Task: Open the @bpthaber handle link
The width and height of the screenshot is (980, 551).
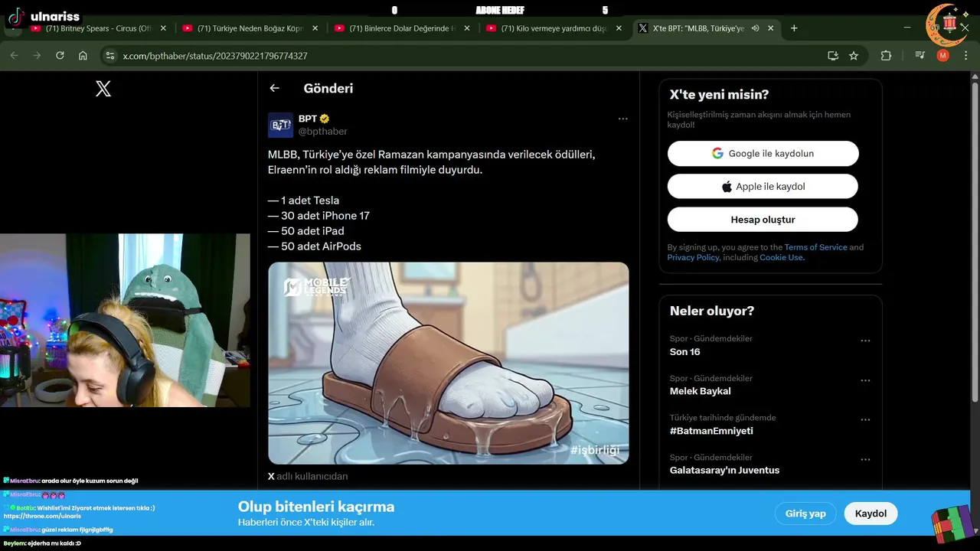Action: [323, 132]
